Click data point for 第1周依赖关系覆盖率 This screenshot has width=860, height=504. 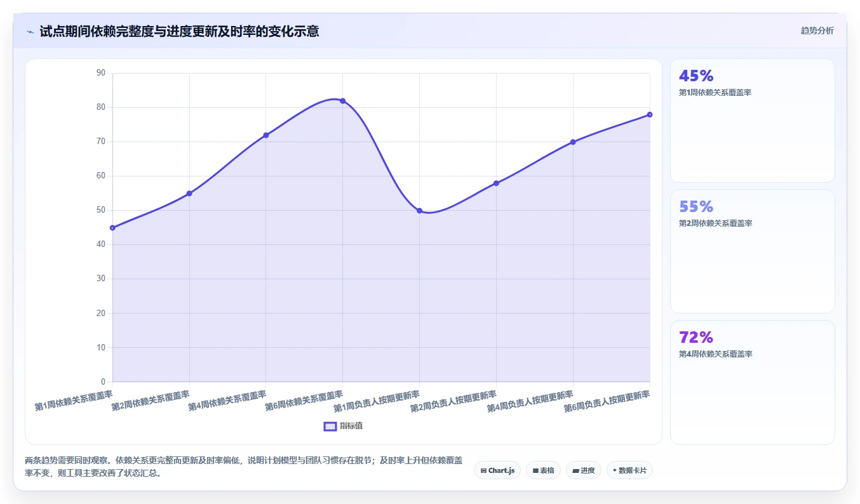112,228
